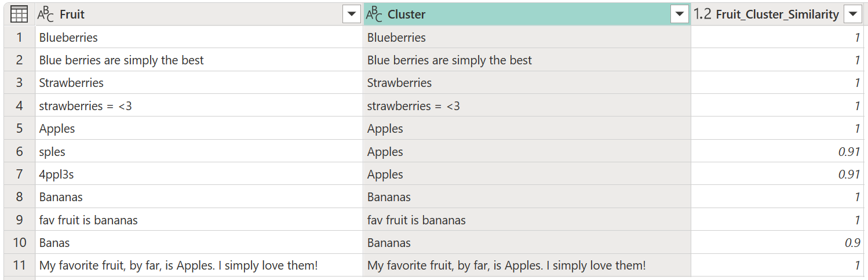Expand the Fruit_Cluster_Similarity filter dropdown
This screenshot has height=280, width=868.
point(852,14)
